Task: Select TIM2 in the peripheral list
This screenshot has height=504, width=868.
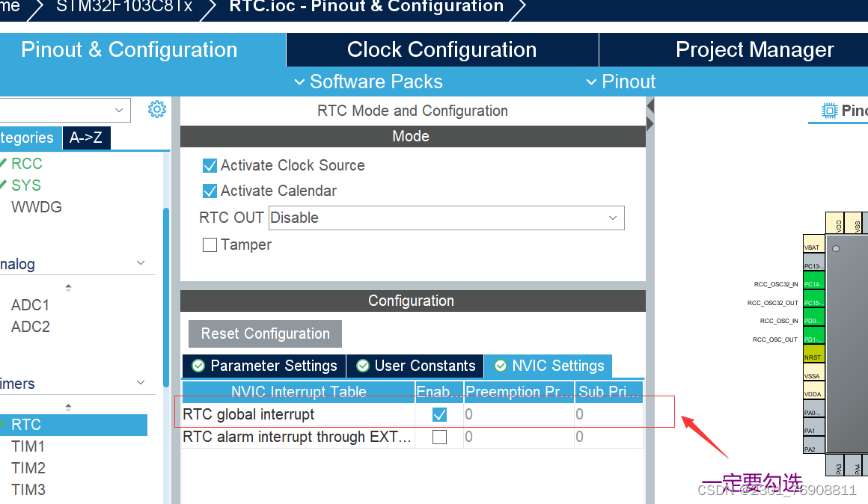Action: 28,467
